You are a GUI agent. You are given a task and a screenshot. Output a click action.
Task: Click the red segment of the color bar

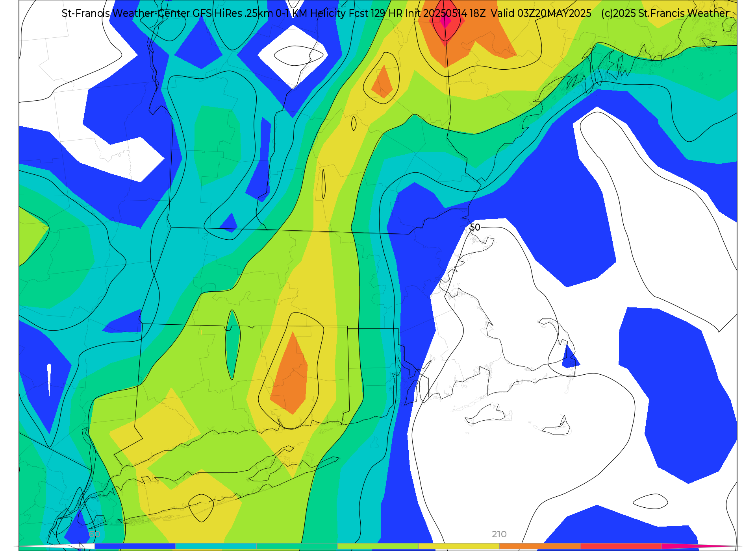tap(621, 546)
